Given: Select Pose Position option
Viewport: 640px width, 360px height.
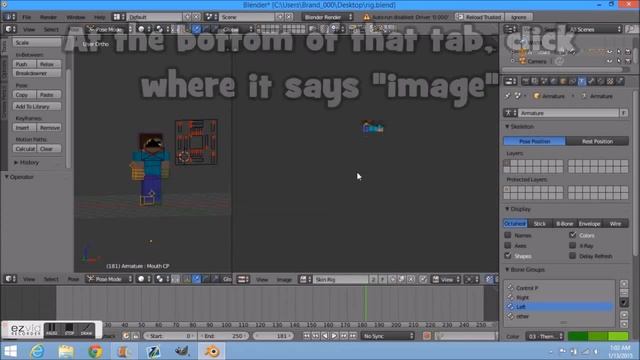Looking at the screenshot, I should [x=535, y=141].
